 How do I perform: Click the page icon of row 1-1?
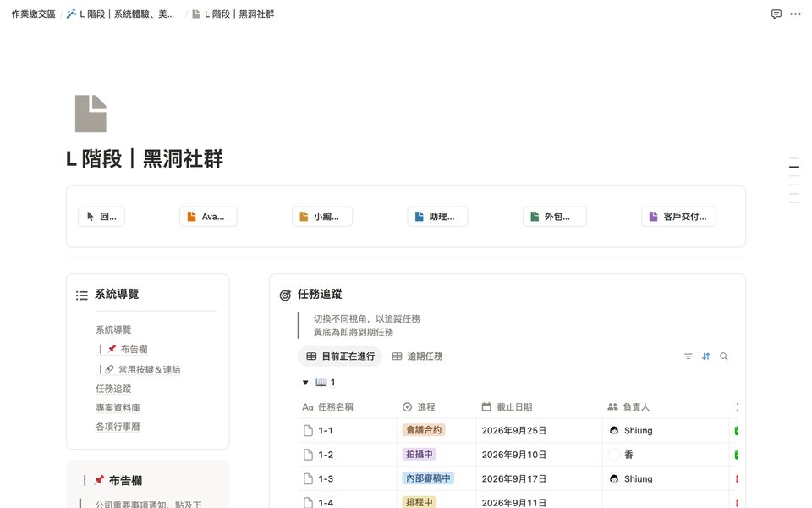tap(308, 430)
